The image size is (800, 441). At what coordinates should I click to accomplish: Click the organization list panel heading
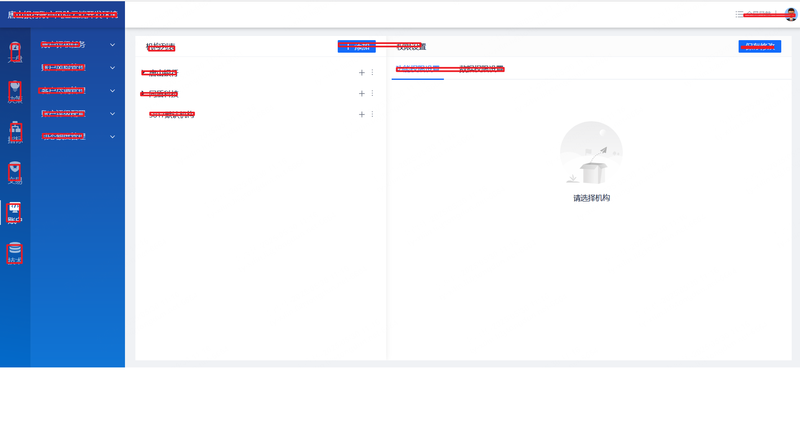pyautogui.click(x=160, y=47)
